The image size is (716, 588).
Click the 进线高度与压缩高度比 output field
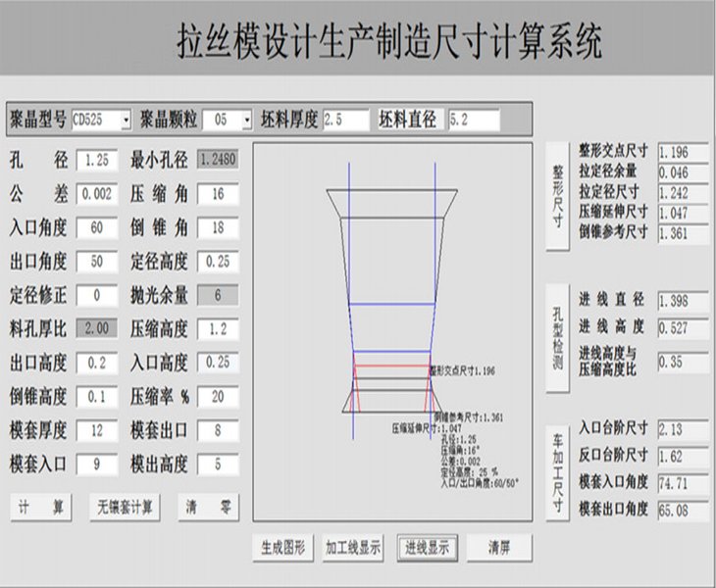[x=683, y=362]
